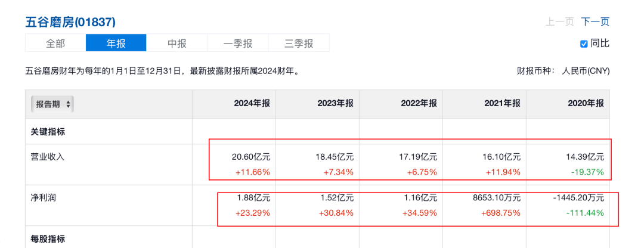644x248 pixels.
Task: Click the 2022年报 column header
Action: click(x=419, y=104)
